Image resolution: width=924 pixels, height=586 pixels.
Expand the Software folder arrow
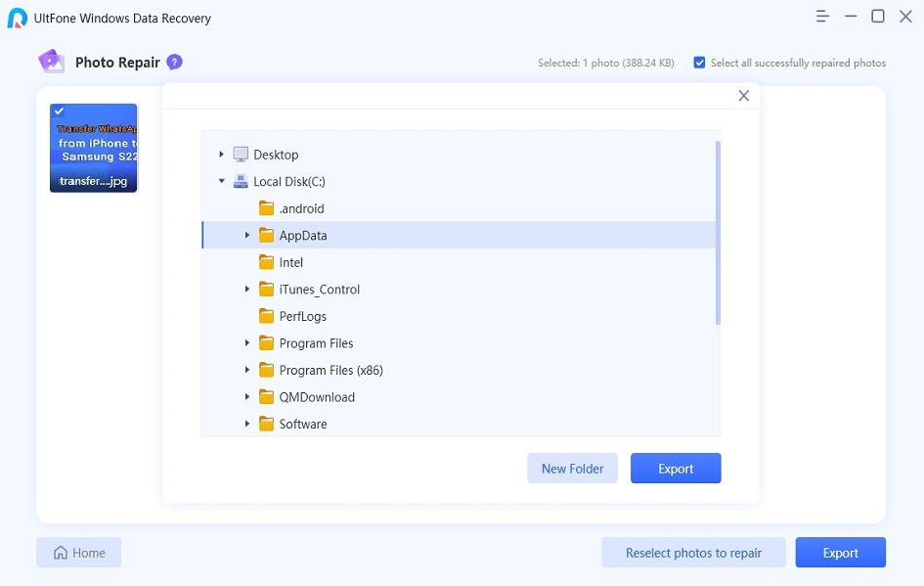pos(247,424)
